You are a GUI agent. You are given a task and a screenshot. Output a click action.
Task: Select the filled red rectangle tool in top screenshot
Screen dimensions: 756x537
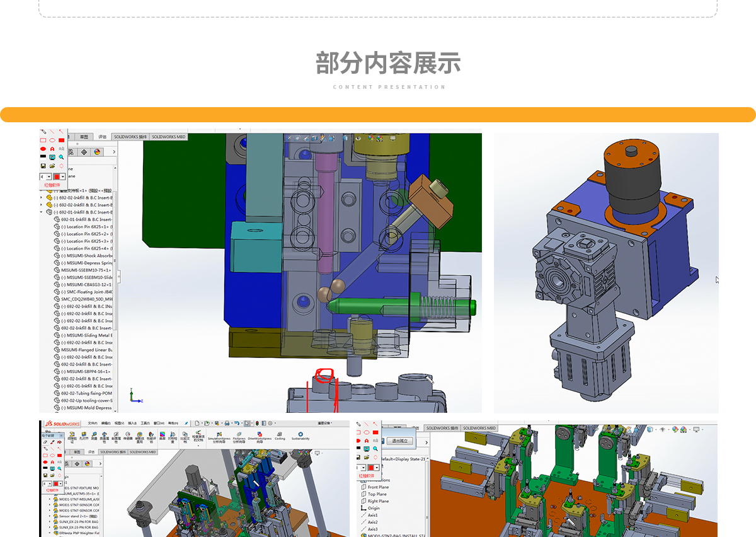click(61, 140)
